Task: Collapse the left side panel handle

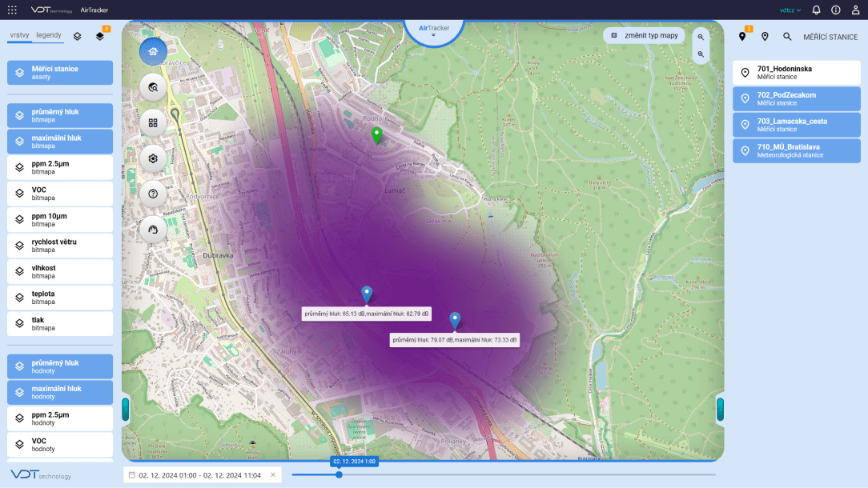Action: pyautogui.click(x=125, y=410)
